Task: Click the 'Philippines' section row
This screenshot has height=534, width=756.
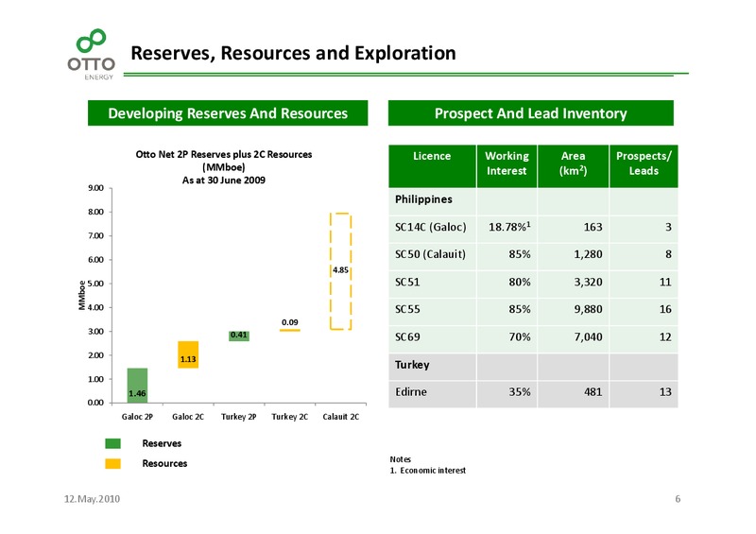Action: (533, 201)
